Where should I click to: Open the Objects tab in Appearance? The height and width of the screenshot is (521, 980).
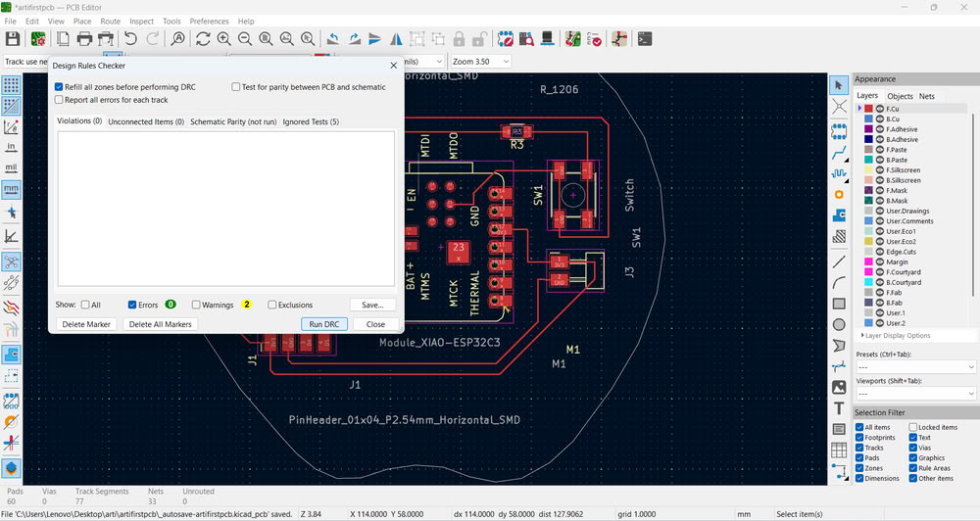pos(900,96)
